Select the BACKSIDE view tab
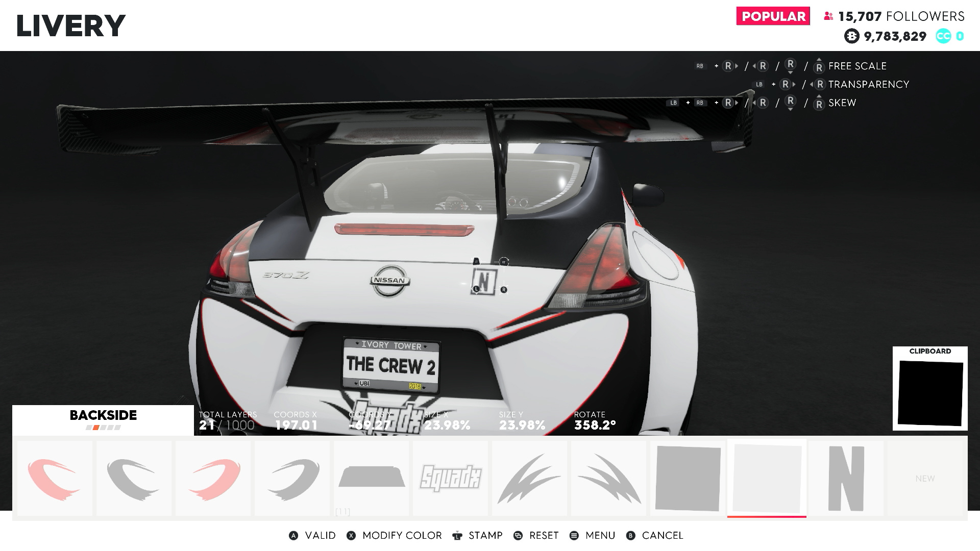The image size is (980, 551). click(103, 420)
